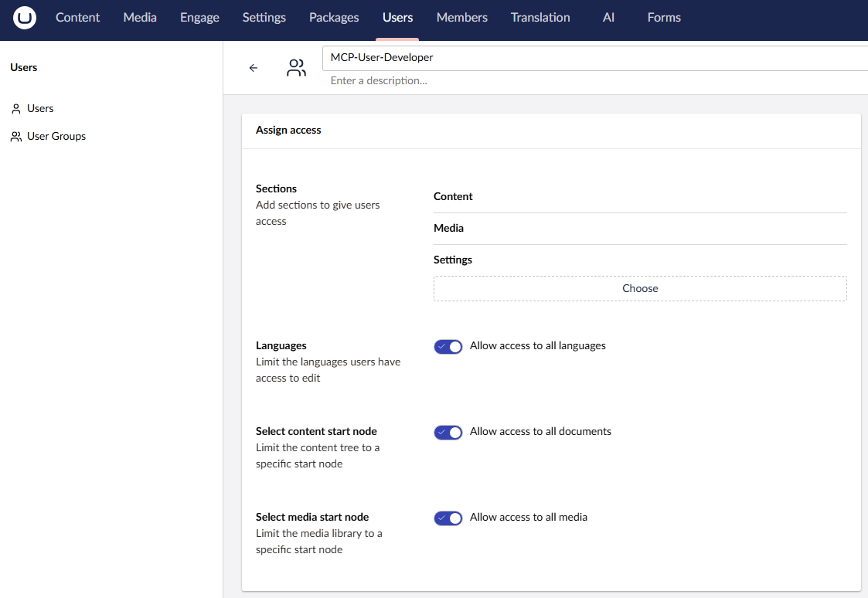868x598 pixels.
Task: Click Choose to add a section
Action: [640, 288]
